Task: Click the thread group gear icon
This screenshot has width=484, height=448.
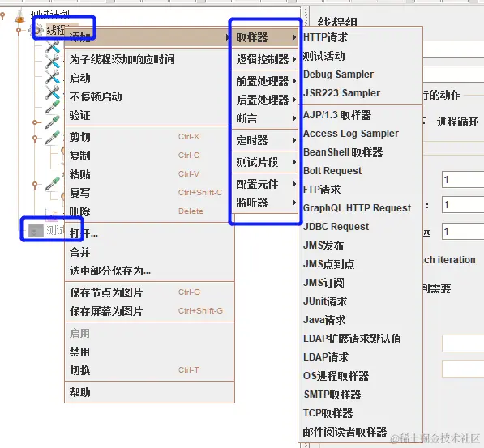Action: click(37, 30)
